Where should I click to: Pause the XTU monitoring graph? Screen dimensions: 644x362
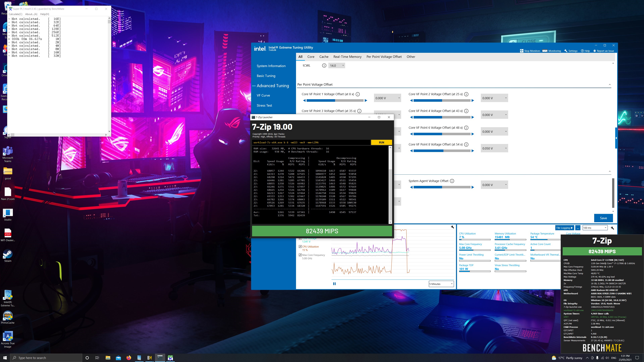pyautogui.click(x=334, y=284)
